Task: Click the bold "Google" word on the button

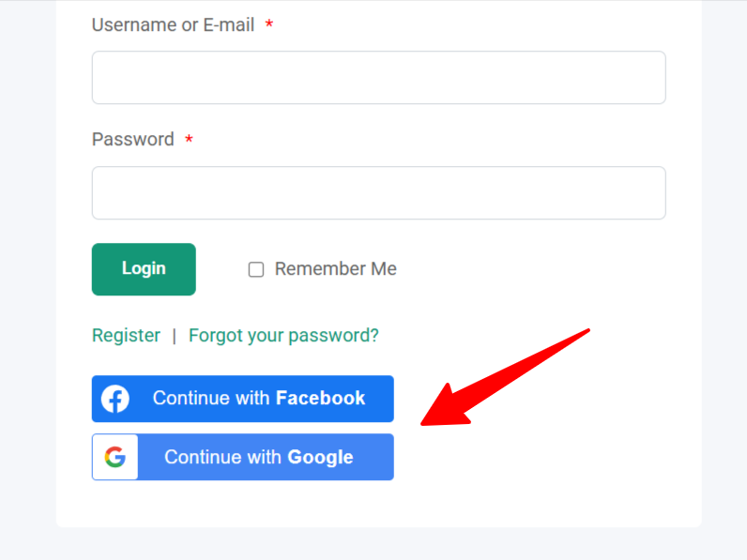Action: 320,458
